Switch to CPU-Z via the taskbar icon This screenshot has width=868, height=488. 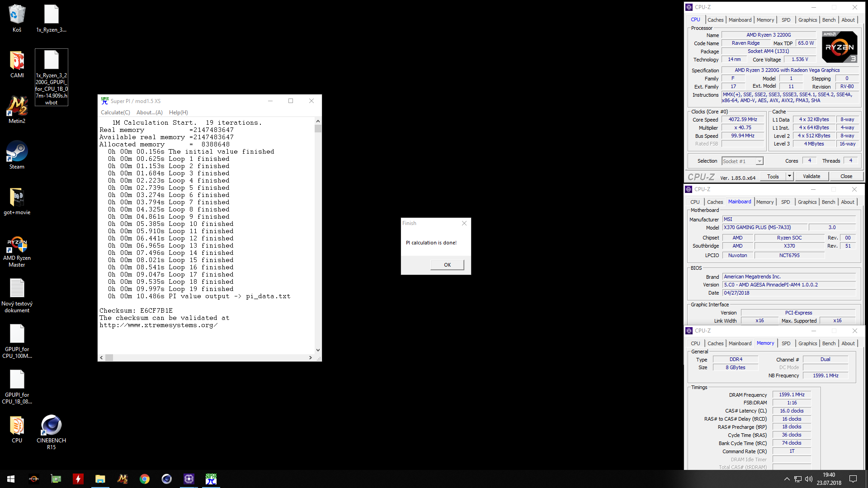coord(189,479)
